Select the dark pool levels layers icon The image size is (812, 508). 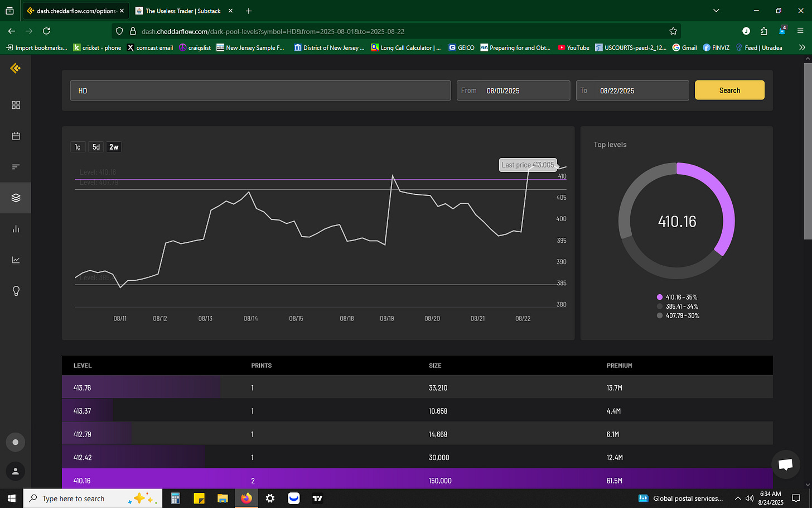(x=16, y=198)
